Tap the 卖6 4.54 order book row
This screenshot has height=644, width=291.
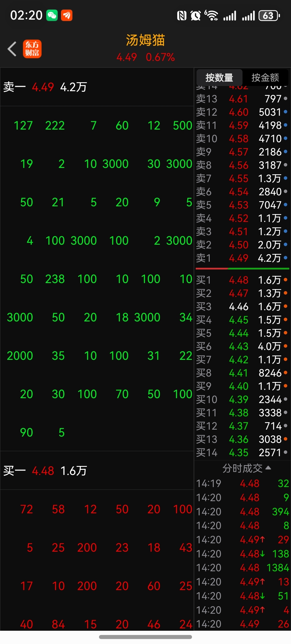[x=242, y=192]
